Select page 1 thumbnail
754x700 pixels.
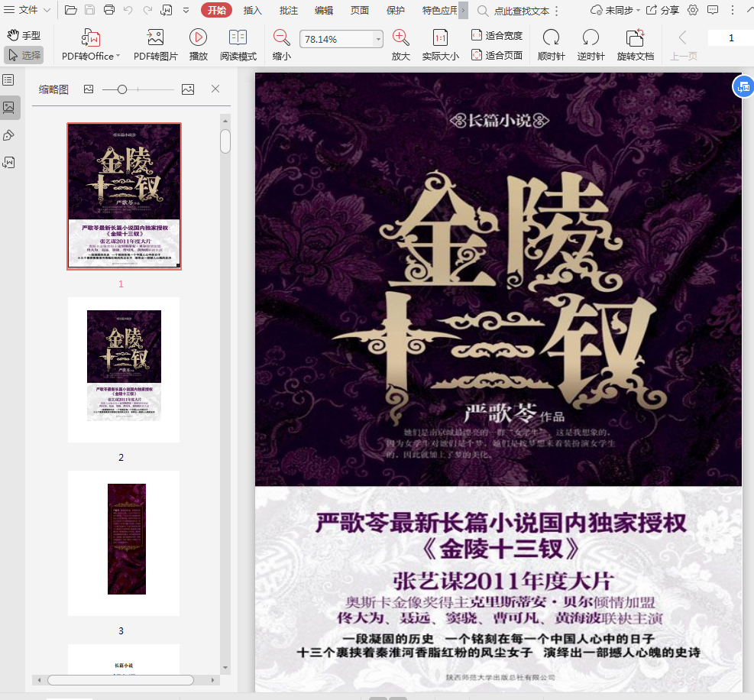point(124,196)
